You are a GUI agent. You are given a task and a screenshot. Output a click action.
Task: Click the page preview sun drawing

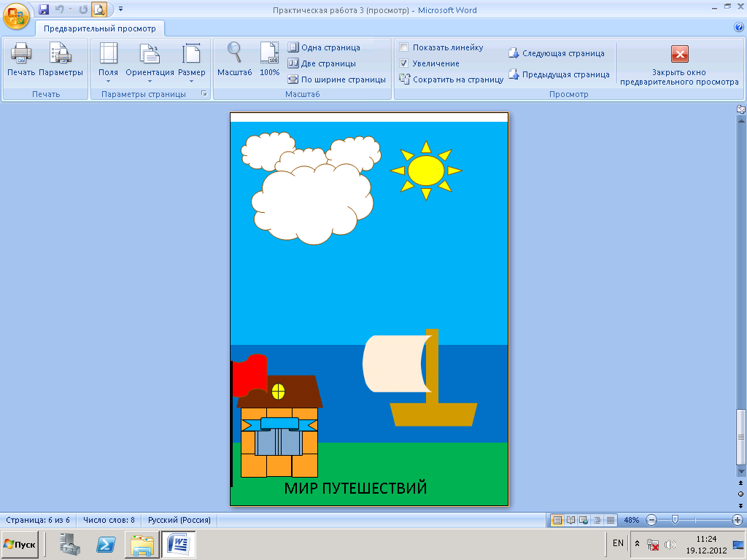pyautogui.click(x=426, y=171)
